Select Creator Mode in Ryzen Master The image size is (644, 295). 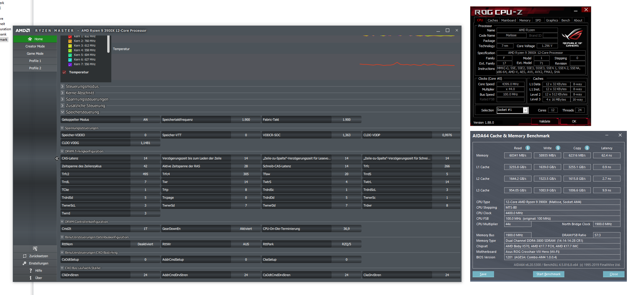(35, 46)
